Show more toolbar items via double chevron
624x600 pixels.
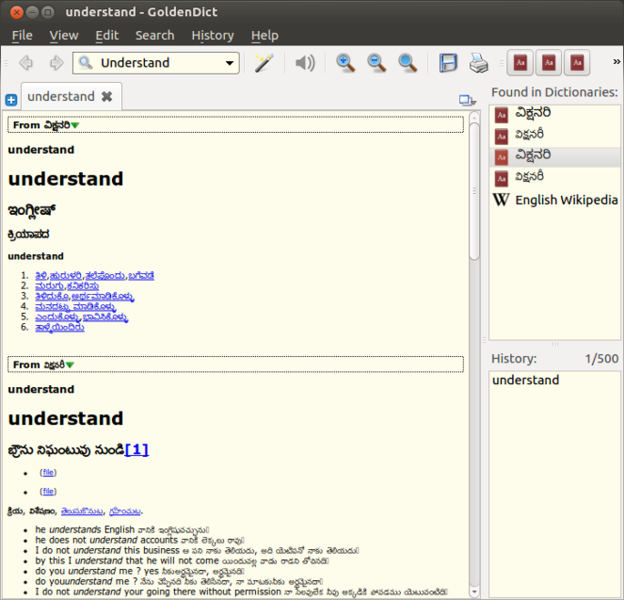pyautogui.click(x=616, y=62)
